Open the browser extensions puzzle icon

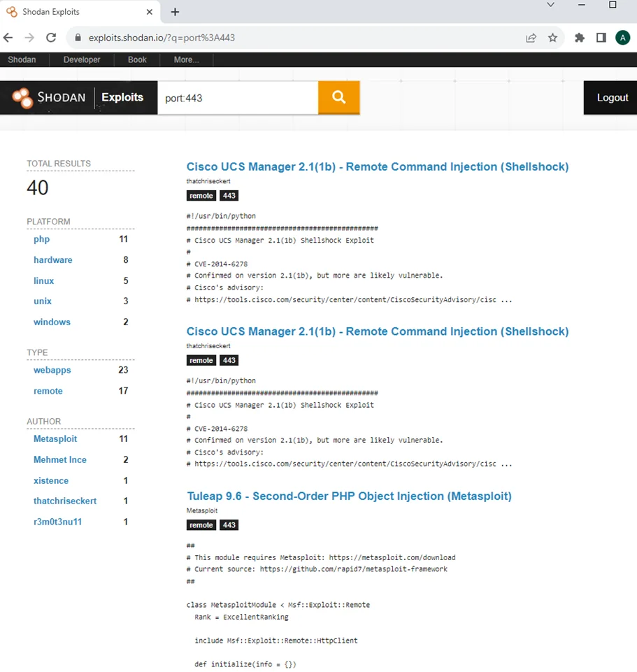pos(579,37)
